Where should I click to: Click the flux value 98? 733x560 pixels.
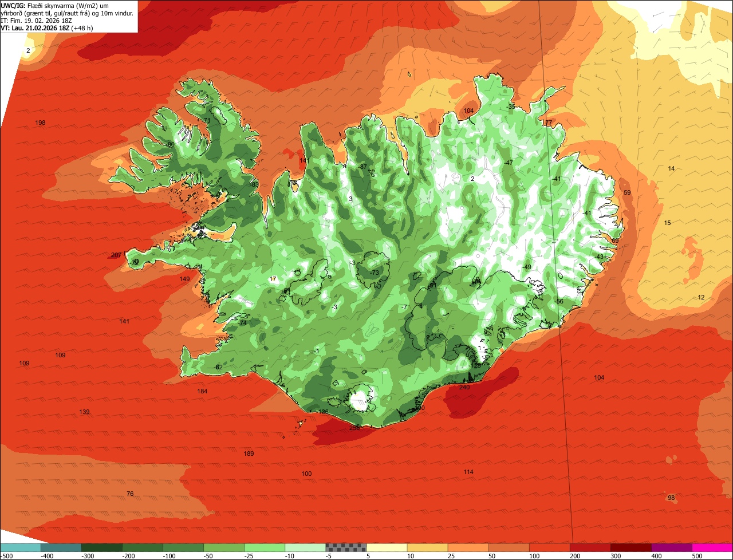[671, 498]
